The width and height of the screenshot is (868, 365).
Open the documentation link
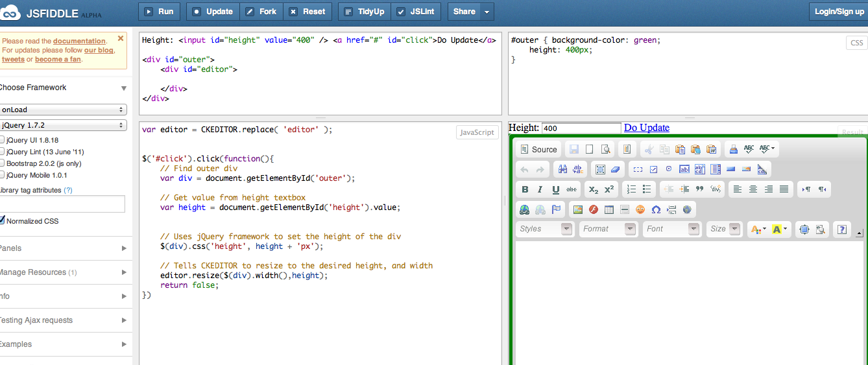coord(79,41)
